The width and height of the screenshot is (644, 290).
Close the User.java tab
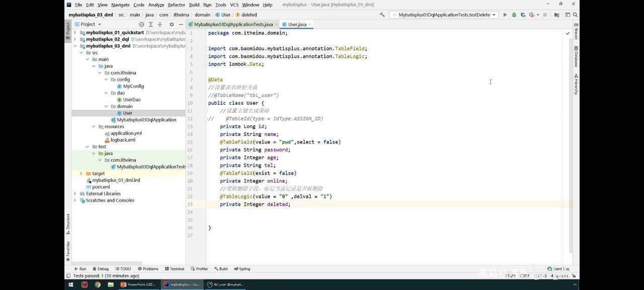tap(310, 24)
